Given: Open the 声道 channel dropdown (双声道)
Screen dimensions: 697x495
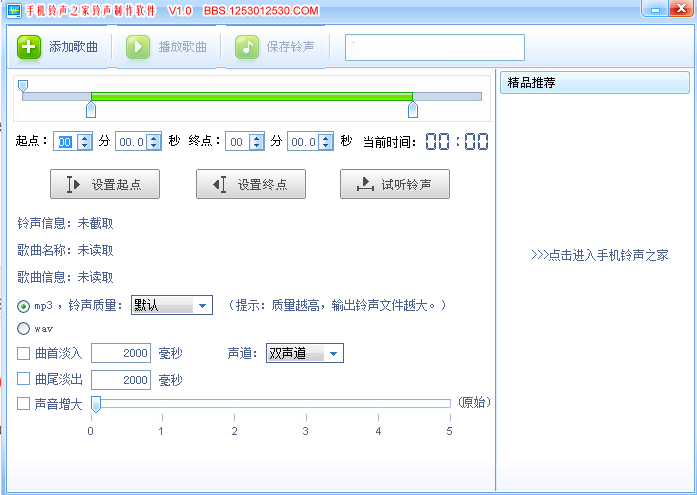Looking at the screenshot, I should point(304,353).
